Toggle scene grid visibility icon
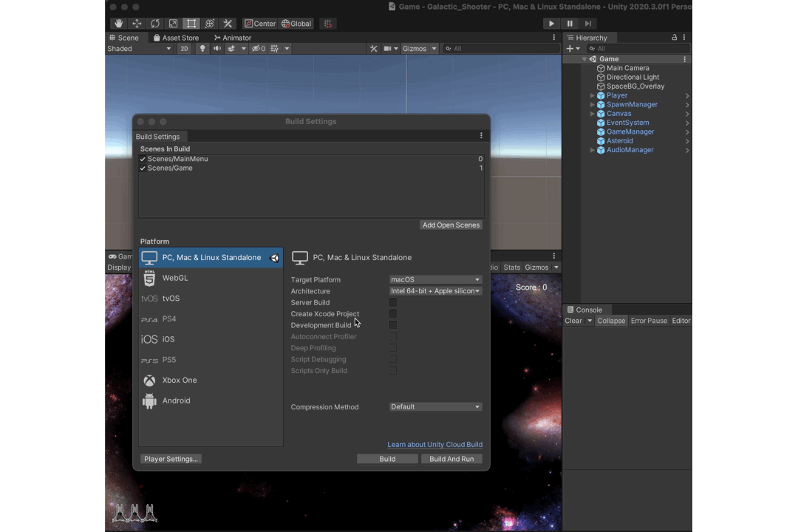This screenshot has width=798, height=532. click(275, 48)
